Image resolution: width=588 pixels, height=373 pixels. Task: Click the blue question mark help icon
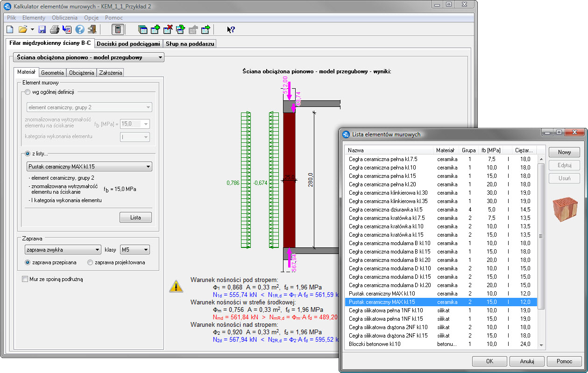[80, 29]
